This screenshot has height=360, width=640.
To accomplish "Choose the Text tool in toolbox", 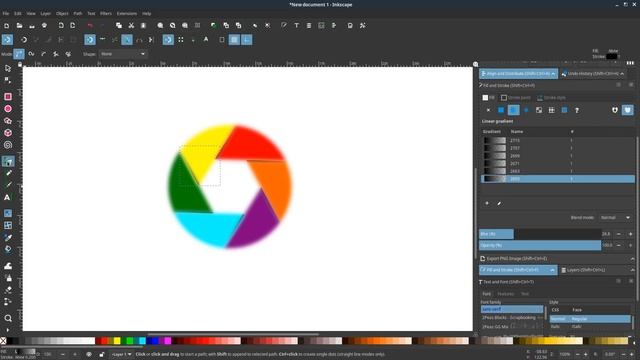I will [x=8, y=198].
